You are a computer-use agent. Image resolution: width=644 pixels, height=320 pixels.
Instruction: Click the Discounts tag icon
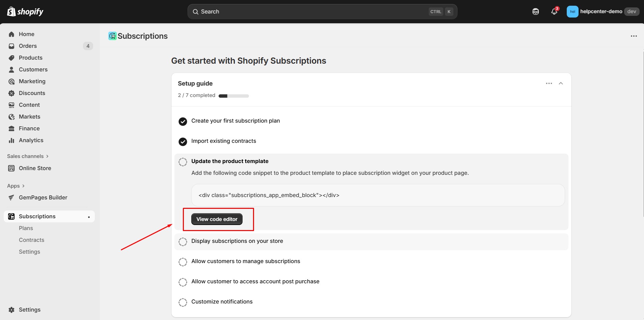[x=11, y=93]
